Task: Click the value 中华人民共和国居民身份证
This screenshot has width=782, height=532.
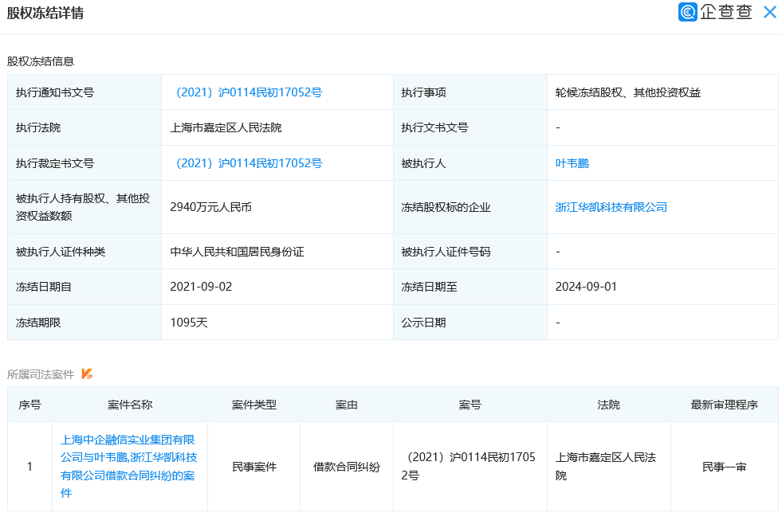Action: coord(237,252)
